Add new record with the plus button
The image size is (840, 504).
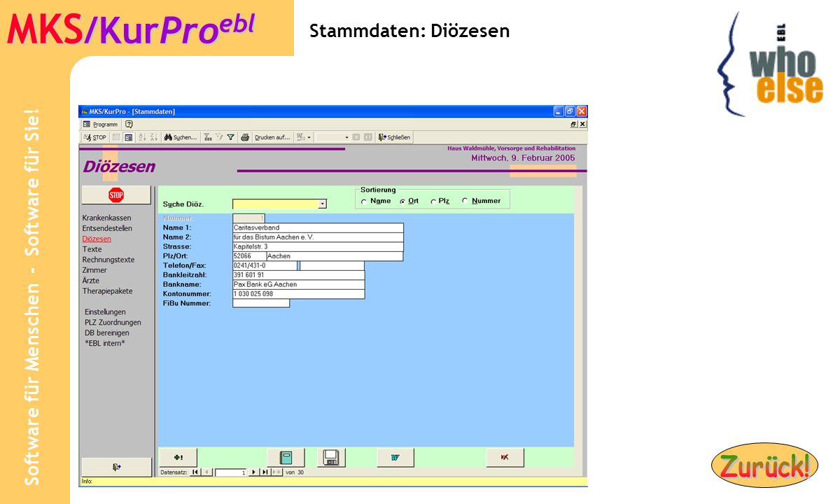178,458
